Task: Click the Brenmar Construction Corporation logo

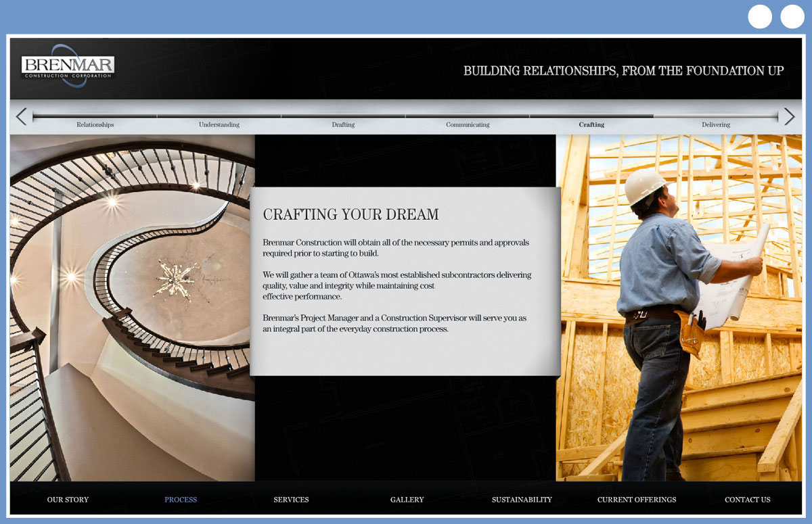Action: click(x=68, y=67)
